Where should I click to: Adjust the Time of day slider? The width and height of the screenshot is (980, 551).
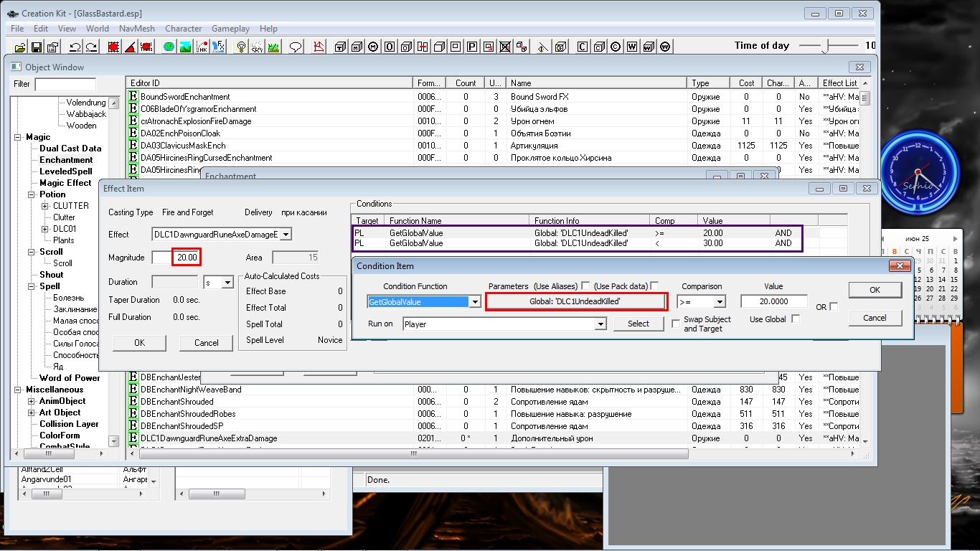(x=826, y=46)
